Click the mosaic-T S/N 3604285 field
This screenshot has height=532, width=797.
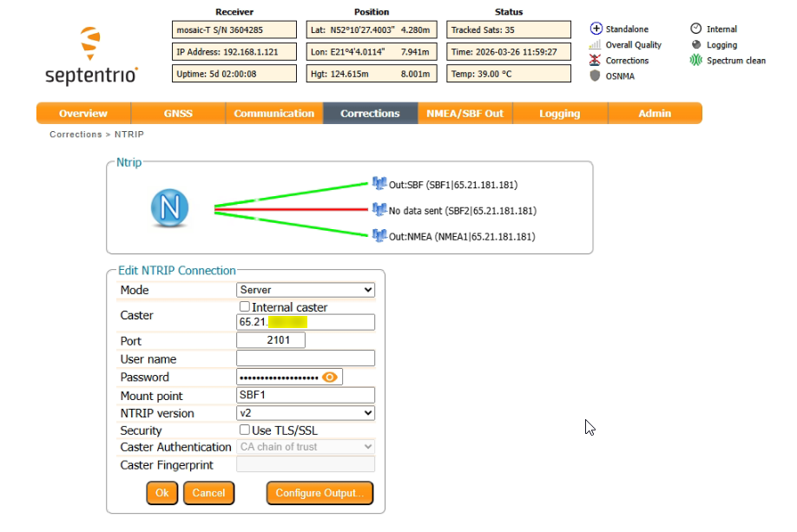tap(234, 30)
